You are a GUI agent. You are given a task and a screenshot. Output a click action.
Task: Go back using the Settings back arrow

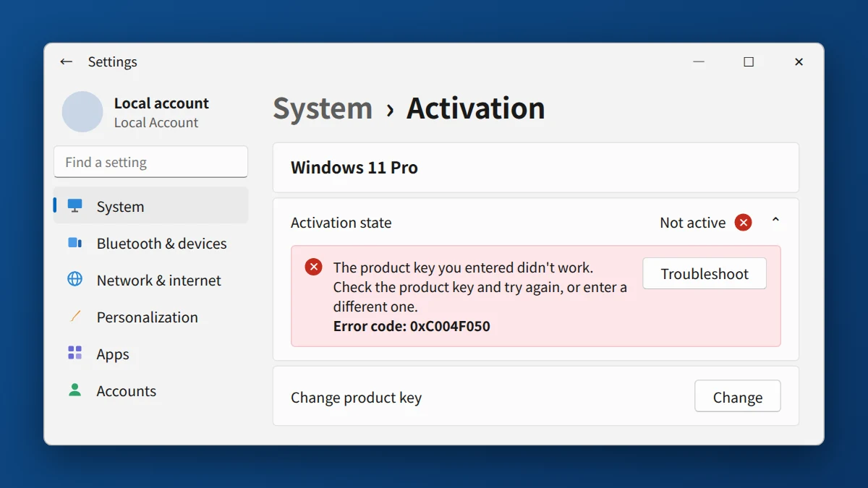click(67, 62)
